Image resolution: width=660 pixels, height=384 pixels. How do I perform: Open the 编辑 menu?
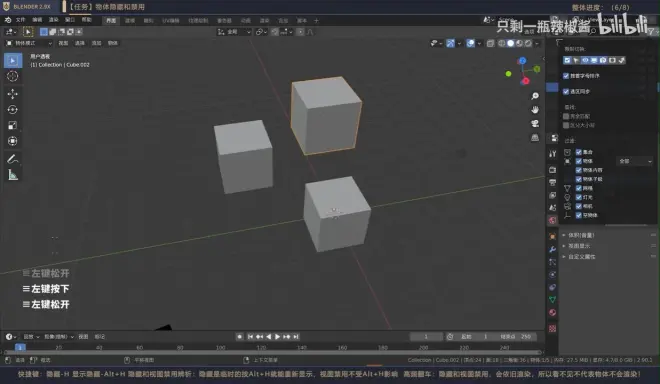tap(37, 20)
